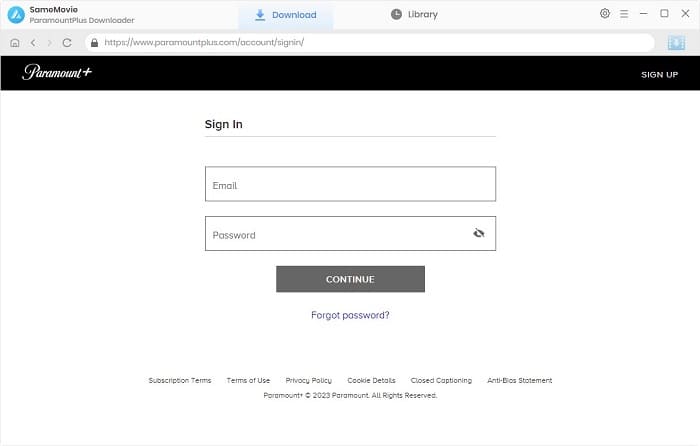Viewport: 700px width, 446px height.
Task: Open Closed Captioning footer link
Action: [x=441, y=380]
